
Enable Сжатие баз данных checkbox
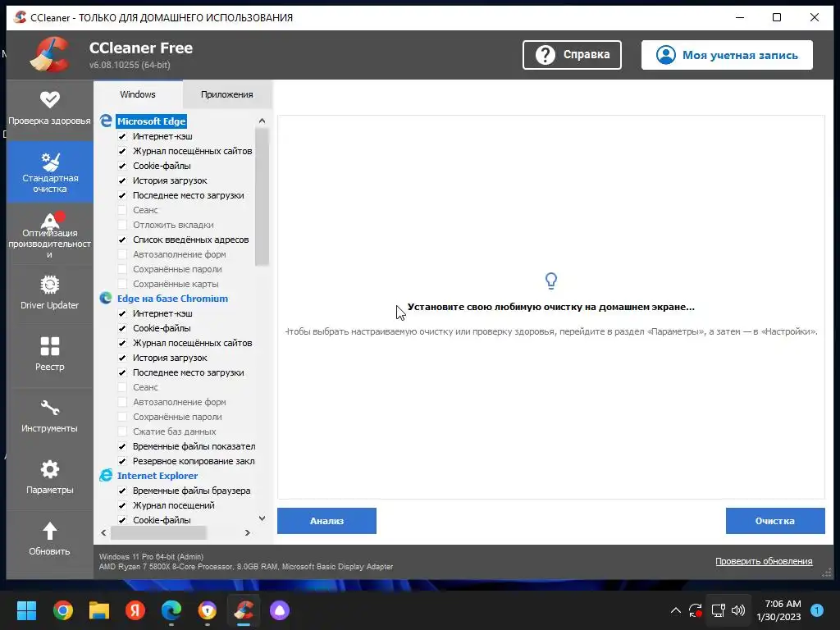click(x=122, y=431)
